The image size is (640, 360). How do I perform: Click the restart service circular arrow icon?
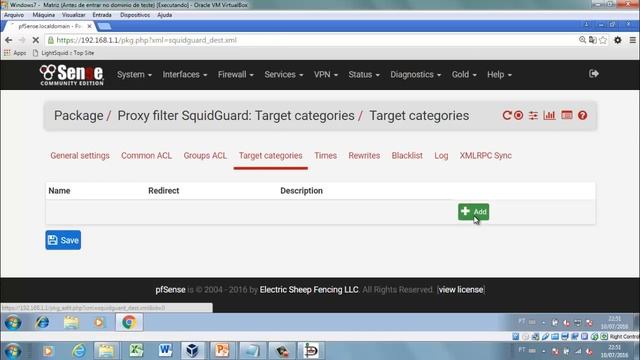point(507,116)
